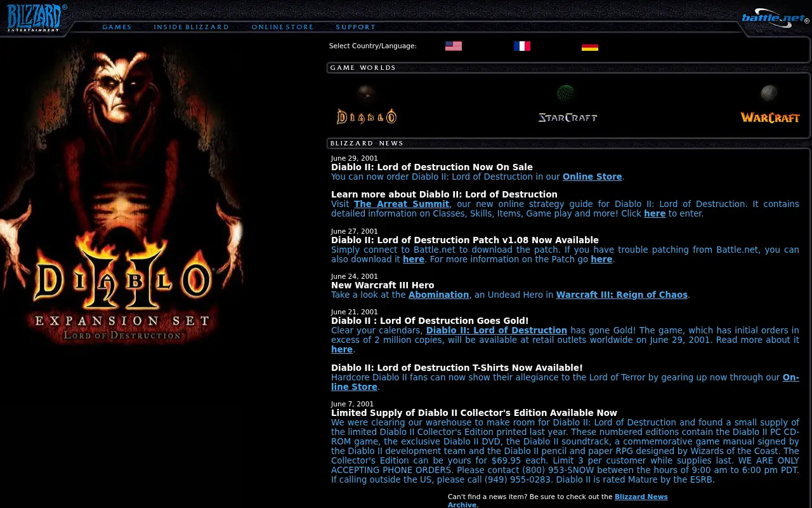Click the Collector's Edition Available Now headline
The height and width of the screenshot is (508, 812).
474,413
